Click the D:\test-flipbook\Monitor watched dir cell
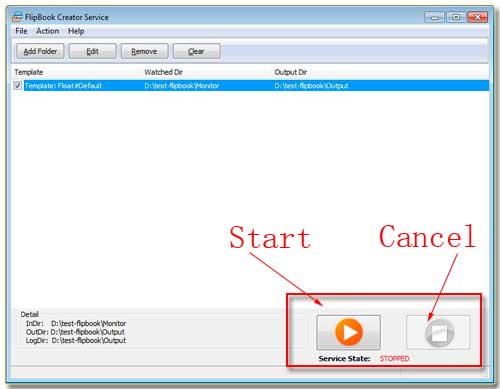The image size is (500, 389). click(x=182, y=86)
